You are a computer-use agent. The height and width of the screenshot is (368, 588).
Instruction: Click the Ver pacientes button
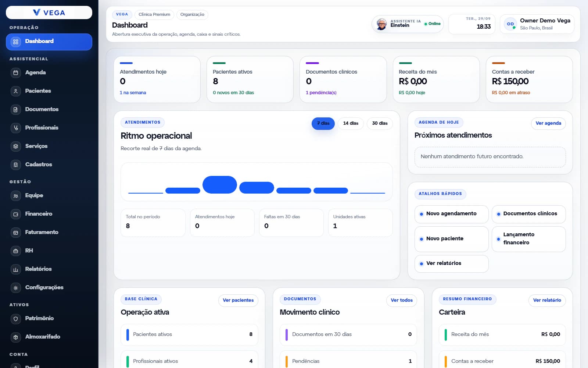[x=238, y=300]
